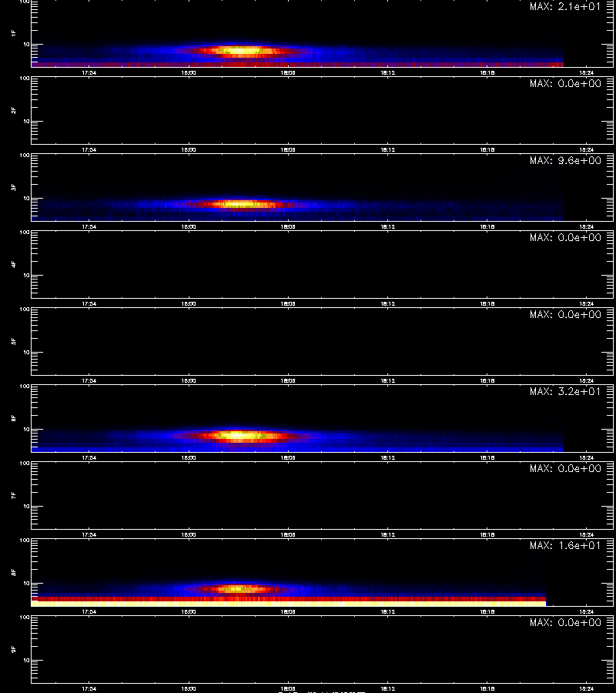Click the MAX: 9.6e+00 label in panel 3F
The image size is (616, 693).
point(565,160)
